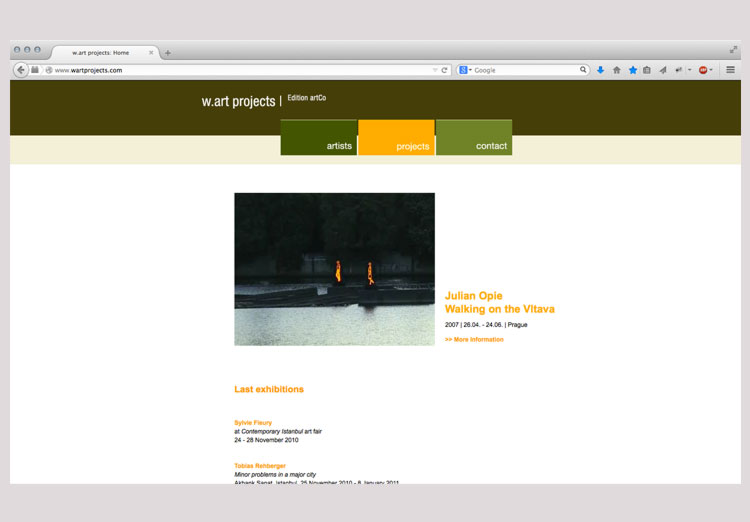This screenshot has width=750, height=522.
Task: Click the window close traffic light button
Action: point(17,50)
